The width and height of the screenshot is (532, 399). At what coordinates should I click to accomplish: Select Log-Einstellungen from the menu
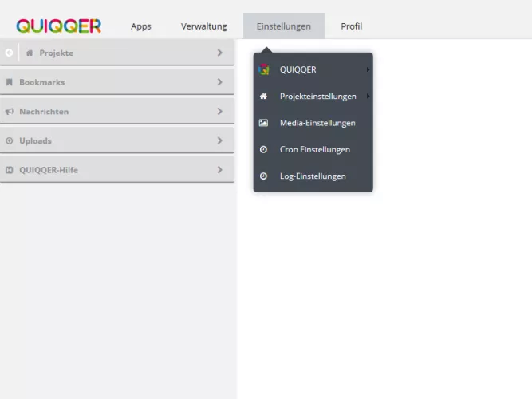tap(313, 176)
